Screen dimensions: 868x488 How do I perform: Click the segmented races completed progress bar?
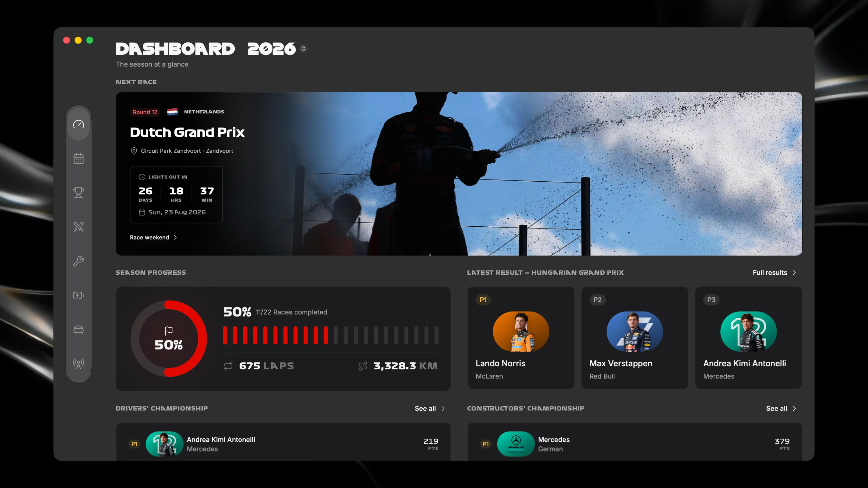pyautogui.click(x=331, y=335)
